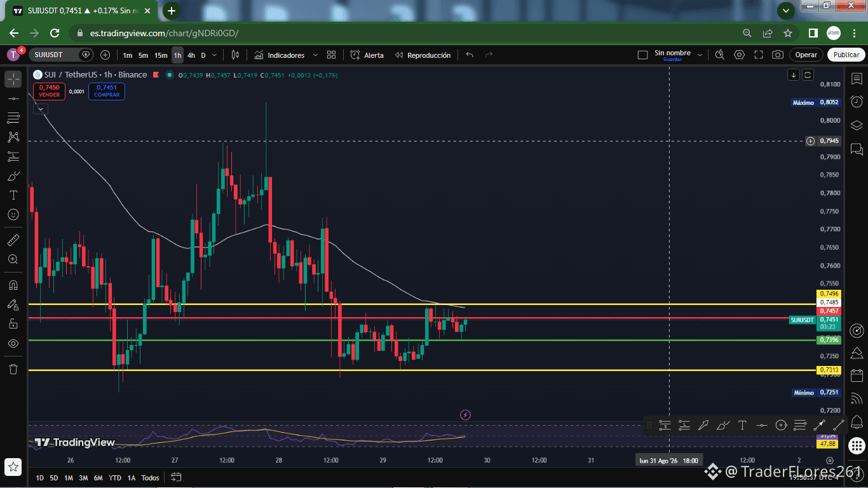
Task: Open chart settings hexagon icon in top toolbar
Action: click(x=739, y=55)
